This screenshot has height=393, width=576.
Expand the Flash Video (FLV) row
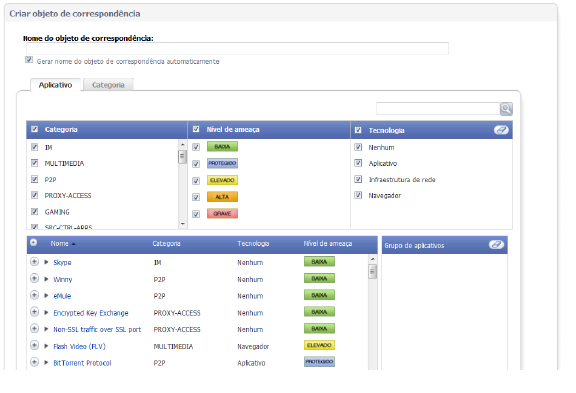coord(46,346)
